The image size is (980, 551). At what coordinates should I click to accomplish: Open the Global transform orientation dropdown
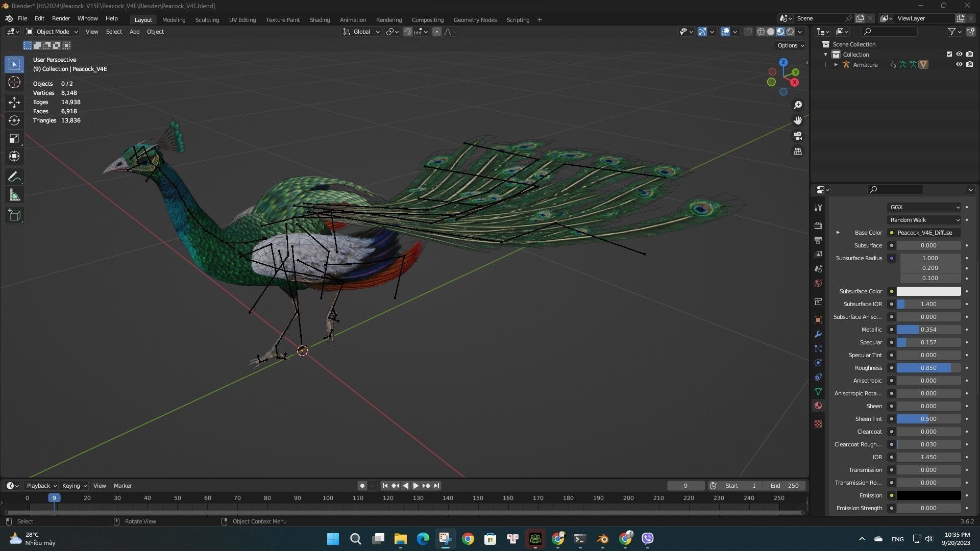361,32
